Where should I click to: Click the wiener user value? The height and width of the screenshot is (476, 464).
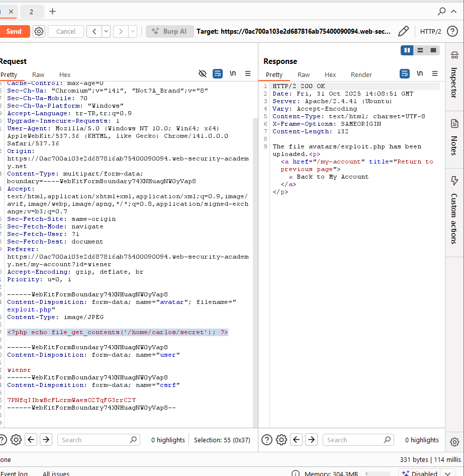point(19,370)
